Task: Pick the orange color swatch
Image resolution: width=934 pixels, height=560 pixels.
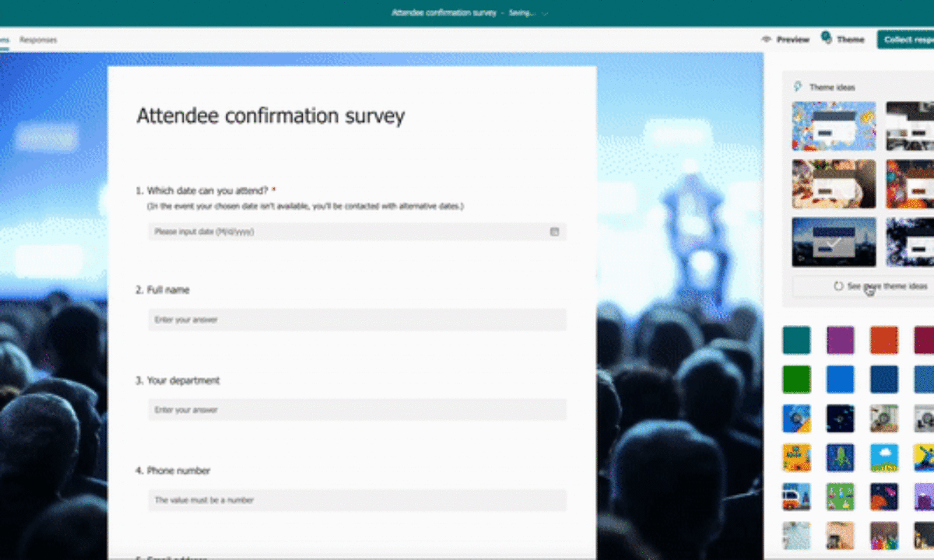Action: (x=884, y=340)
